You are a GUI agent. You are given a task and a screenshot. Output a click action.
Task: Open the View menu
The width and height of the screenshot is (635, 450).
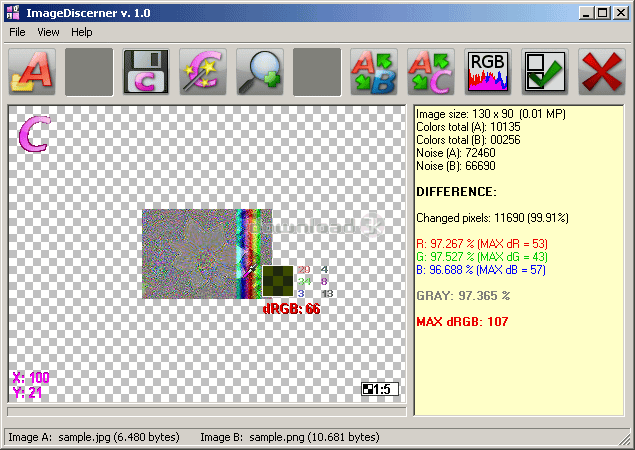[x=48, y=32]
